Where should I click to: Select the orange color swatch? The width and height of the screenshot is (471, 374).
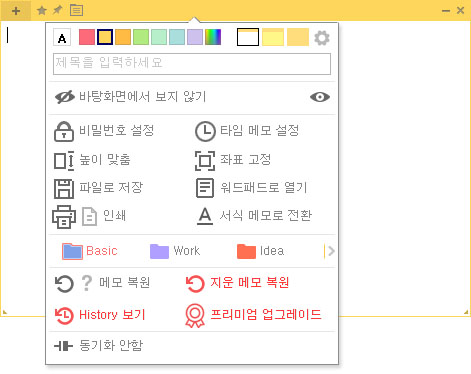coord(123,37)
